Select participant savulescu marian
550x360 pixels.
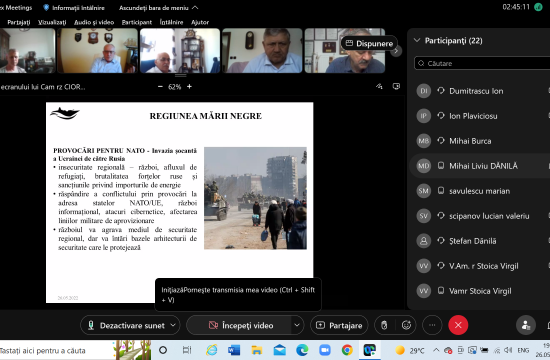[479, 191]
